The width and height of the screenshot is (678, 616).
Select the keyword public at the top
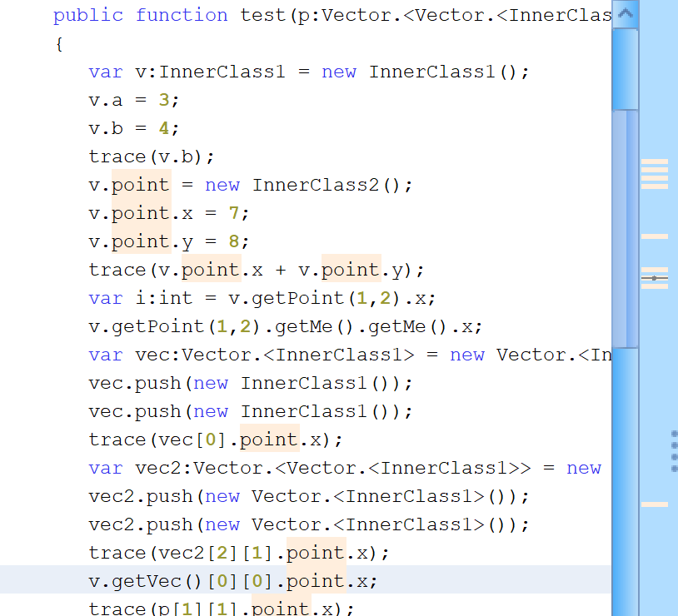88,15
